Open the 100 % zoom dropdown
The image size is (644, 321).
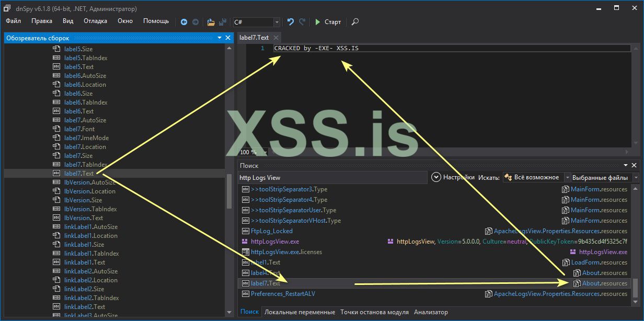pos(263,152)
